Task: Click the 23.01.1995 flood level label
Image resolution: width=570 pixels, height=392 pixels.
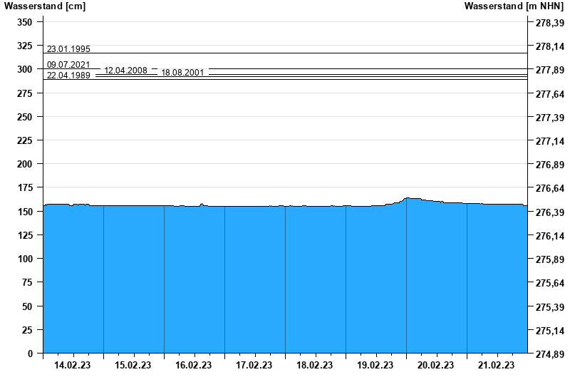Action: (x=68, y=49)
